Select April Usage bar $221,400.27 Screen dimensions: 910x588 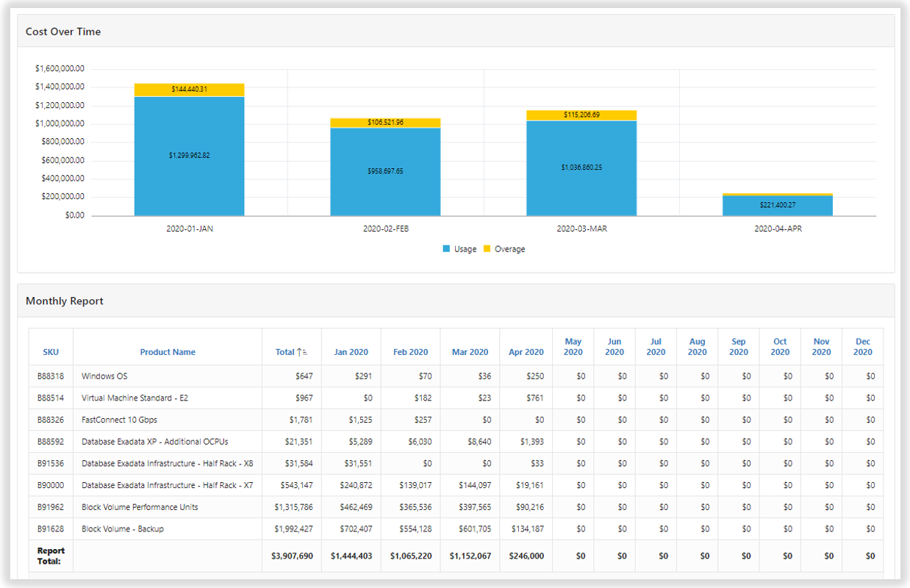(778, 205)
